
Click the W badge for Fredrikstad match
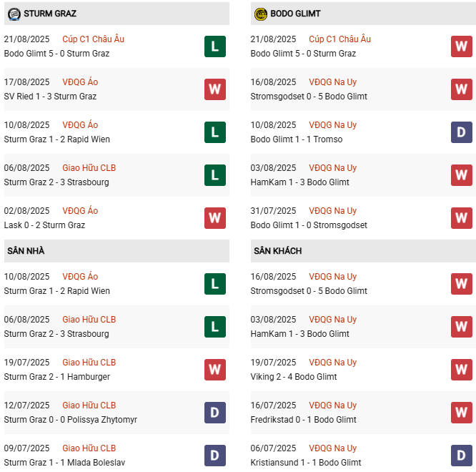click(461, 413)
